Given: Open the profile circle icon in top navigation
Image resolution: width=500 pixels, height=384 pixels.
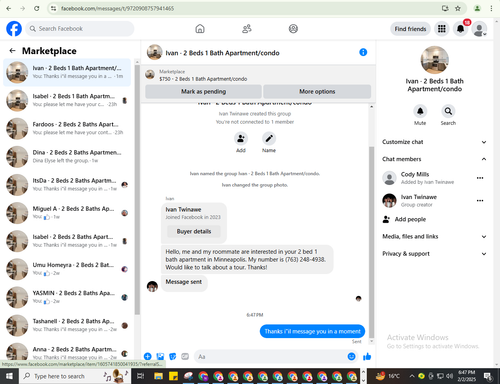Looking at the screenshot, I should pyautogui.click(x=293, y=29).
